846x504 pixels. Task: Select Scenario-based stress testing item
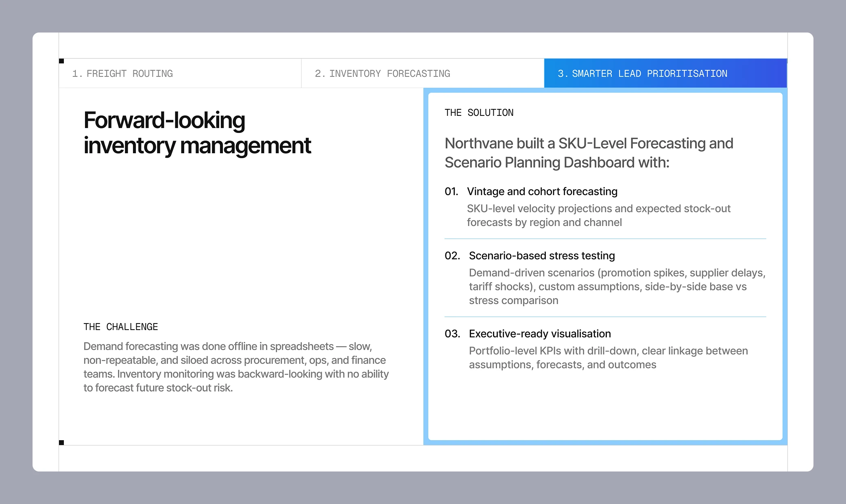542,256
